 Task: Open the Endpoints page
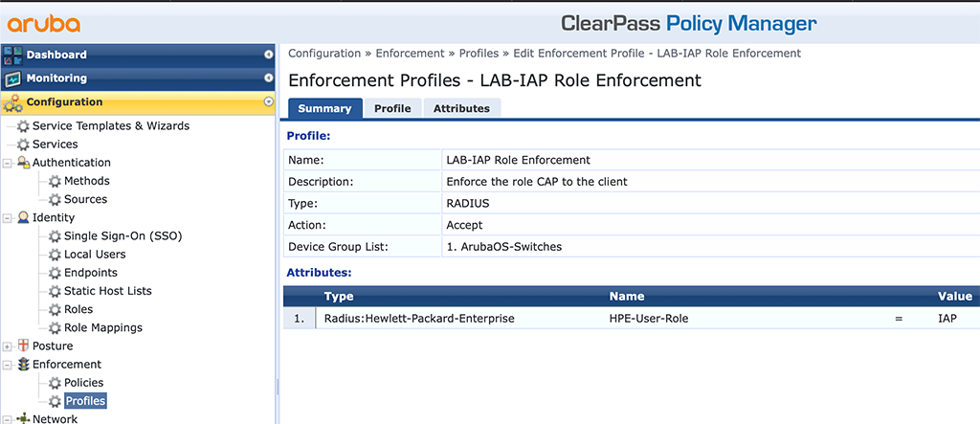coord(91,273)
